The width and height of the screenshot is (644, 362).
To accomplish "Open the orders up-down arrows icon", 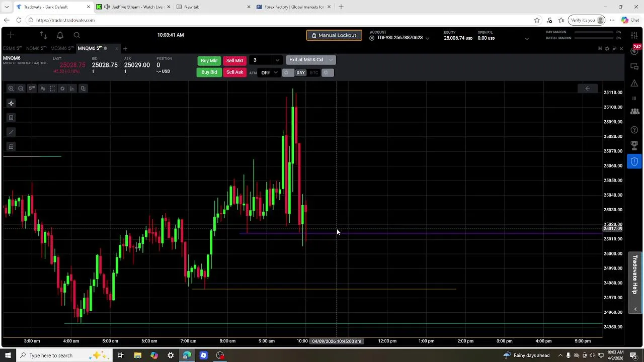I will 43,35.
